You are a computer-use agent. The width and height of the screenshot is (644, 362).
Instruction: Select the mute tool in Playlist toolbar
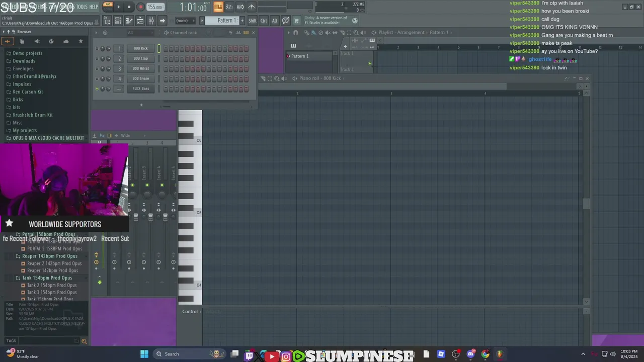point(328,33)
